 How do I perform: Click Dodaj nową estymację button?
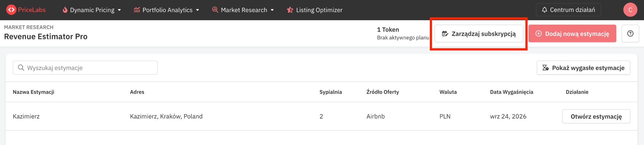572,33
